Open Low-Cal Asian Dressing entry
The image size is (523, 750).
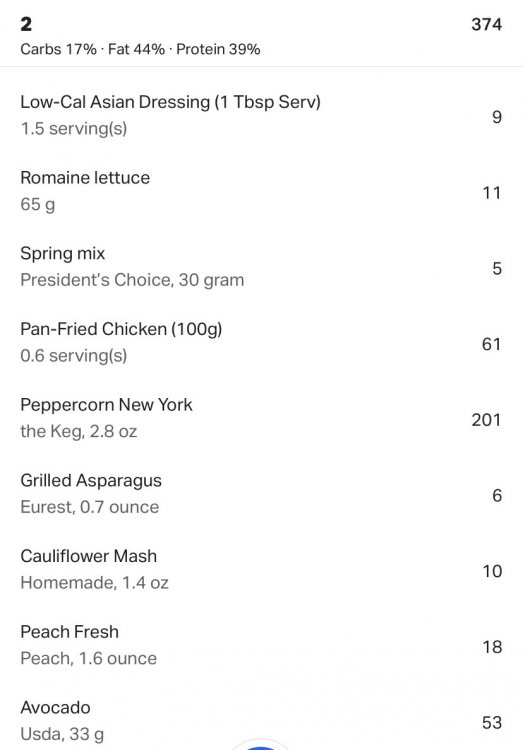pyautogui.click(x=261, y=115)
